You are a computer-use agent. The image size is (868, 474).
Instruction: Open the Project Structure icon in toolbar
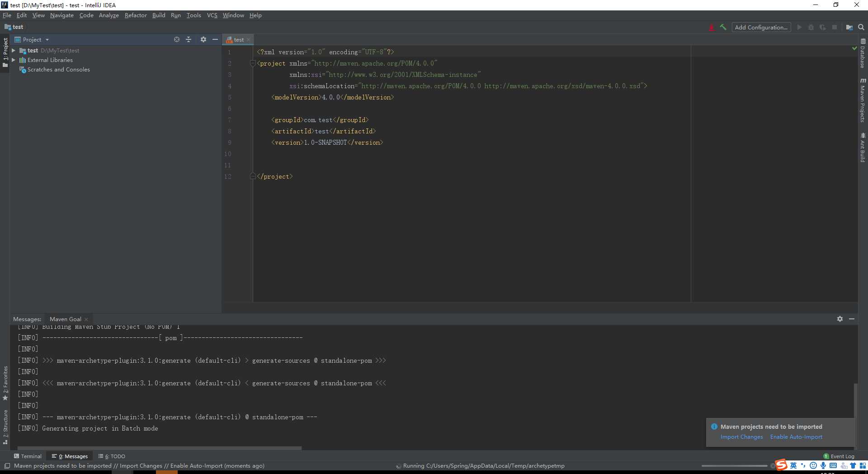tap(849, 27)
